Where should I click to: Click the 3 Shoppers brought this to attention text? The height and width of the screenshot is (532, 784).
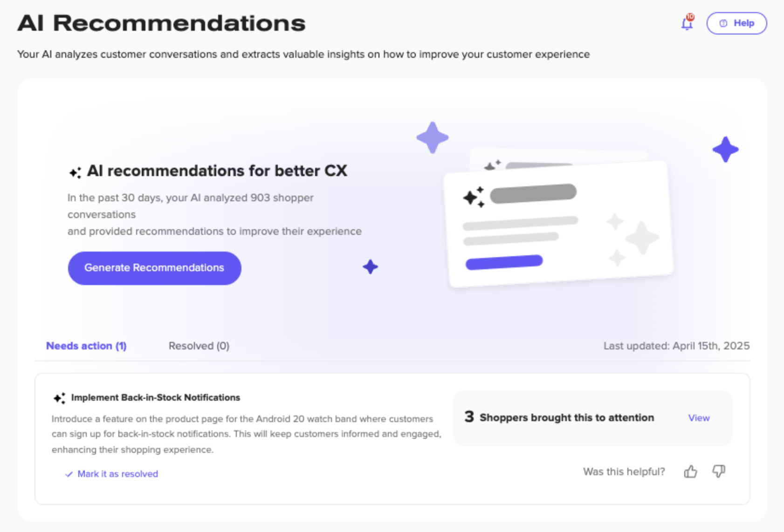pyautogui.click(x=559, y=417)
